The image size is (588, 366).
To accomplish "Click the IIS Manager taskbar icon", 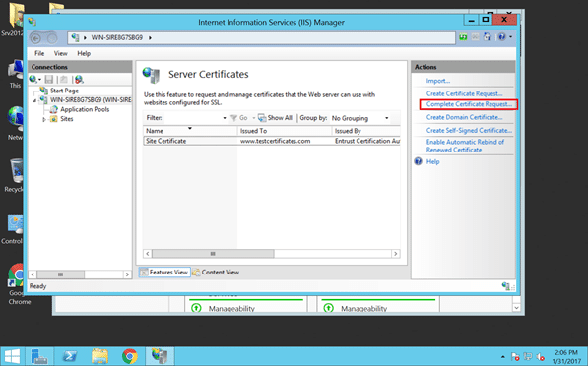I will [x=160, y=356].
